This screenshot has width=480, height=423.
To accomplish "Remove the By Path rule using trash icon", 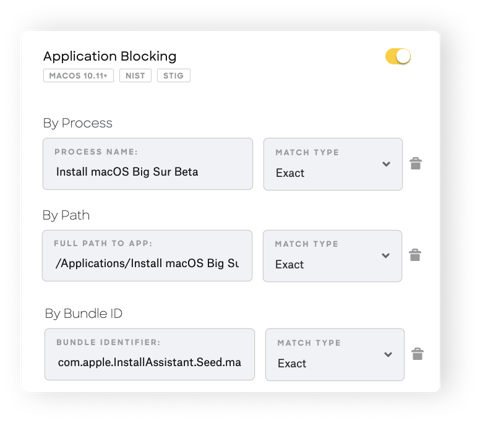I will click(415, 255).
